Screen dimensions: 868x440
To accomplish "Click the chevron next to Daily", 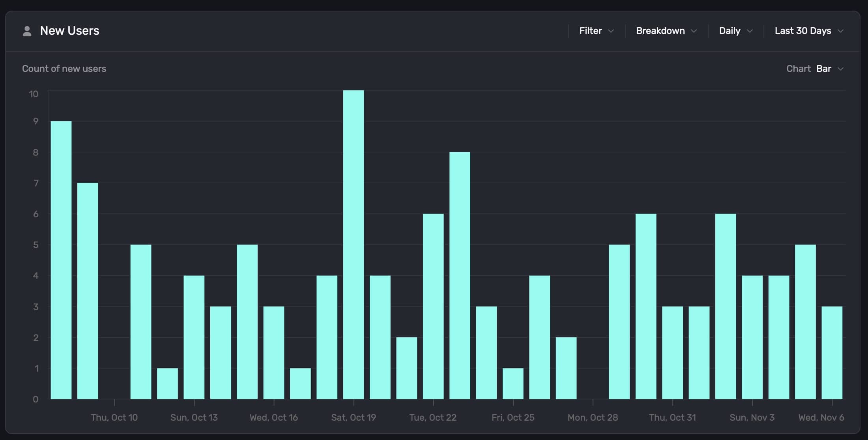I will [750, 31].
